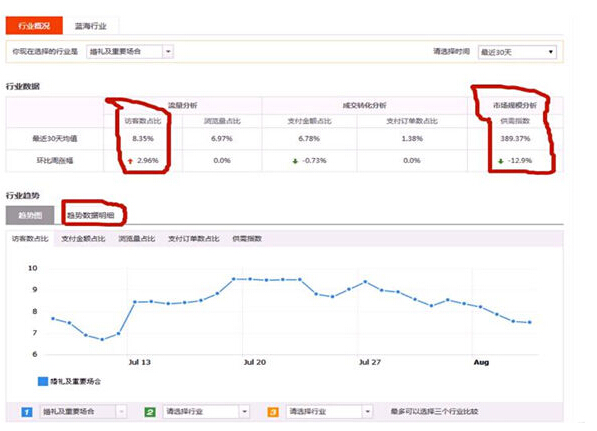Show the 浏览量占比 metric tab in the chart
Image resolution: width=597 pixels, height=431 pixels.
click(x=137, y=239)
